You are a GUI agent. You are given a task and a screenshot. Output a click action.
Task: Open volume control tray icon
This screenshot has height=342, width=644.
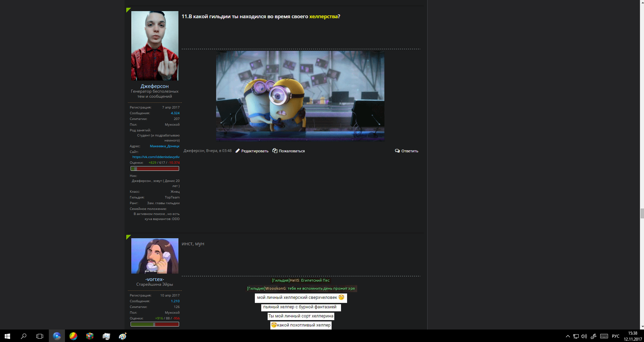pos(584,336)
